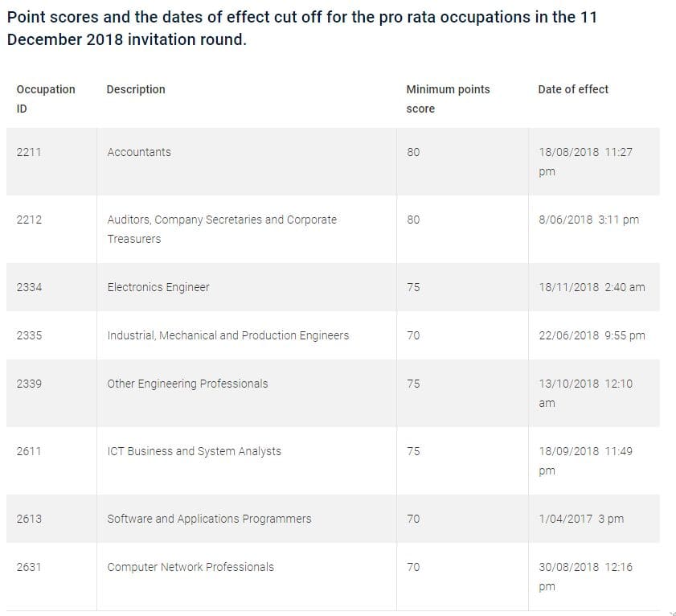Screen dimensions: 676x616
Task: Select the date 8/06/2018 3:11 pm
Action: coord(589,220)
